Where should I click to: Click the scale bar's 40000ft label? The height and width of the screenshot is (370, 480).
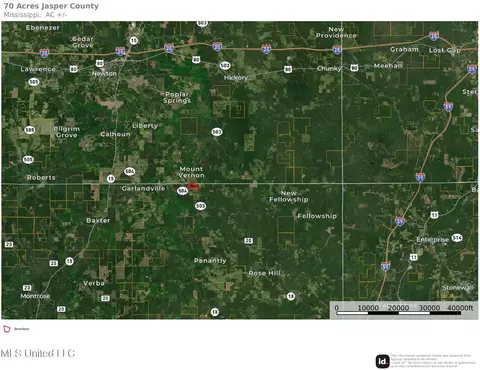pos(460,308)
